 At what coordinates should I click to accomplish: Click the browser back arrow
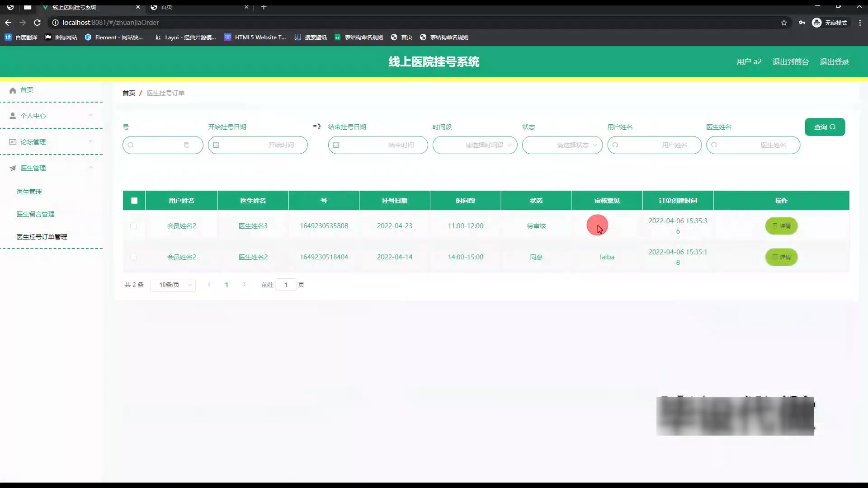pyautogui.click(x=8, y=23)
